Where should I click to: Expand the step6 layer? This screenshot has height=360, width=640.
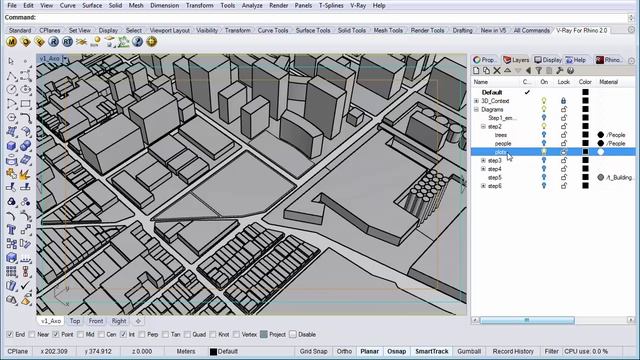483,186
